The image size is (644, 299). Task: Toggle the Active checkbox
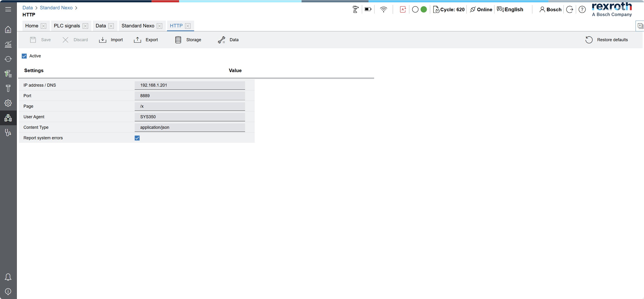24,56
